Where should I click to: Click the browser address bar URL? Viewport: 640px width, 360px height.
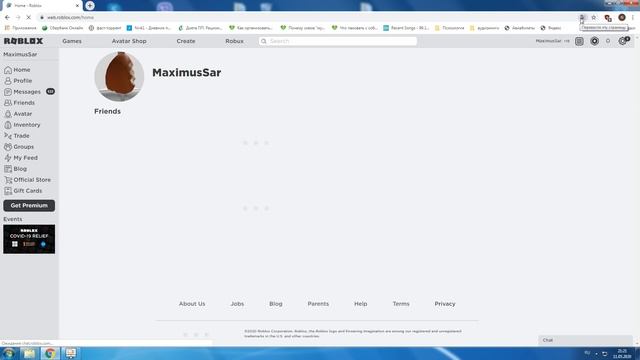tap(70, 18)
